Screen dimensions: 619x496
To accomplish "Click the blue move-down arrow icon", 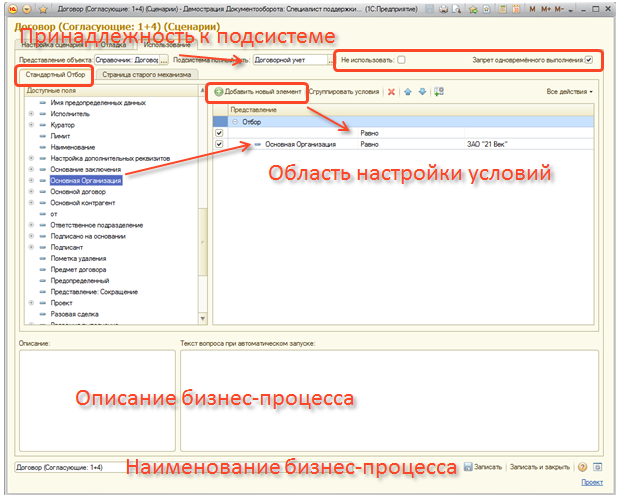I will (x=422, y=92).
